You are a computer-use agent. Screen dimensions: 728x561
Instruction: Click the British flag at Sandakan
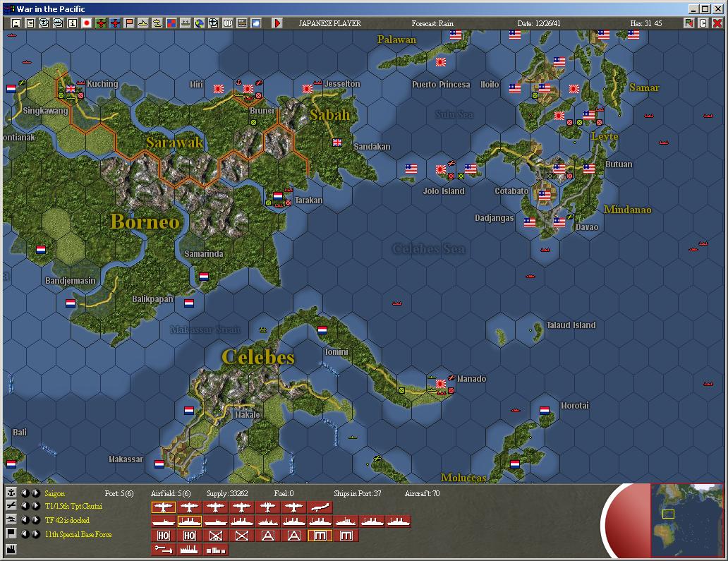click(x=337, y=143)
